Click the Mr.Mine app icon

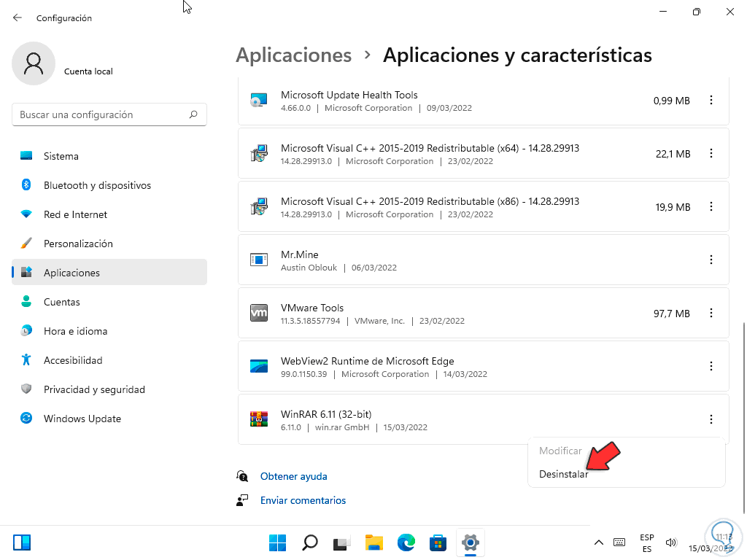(259, 260)
